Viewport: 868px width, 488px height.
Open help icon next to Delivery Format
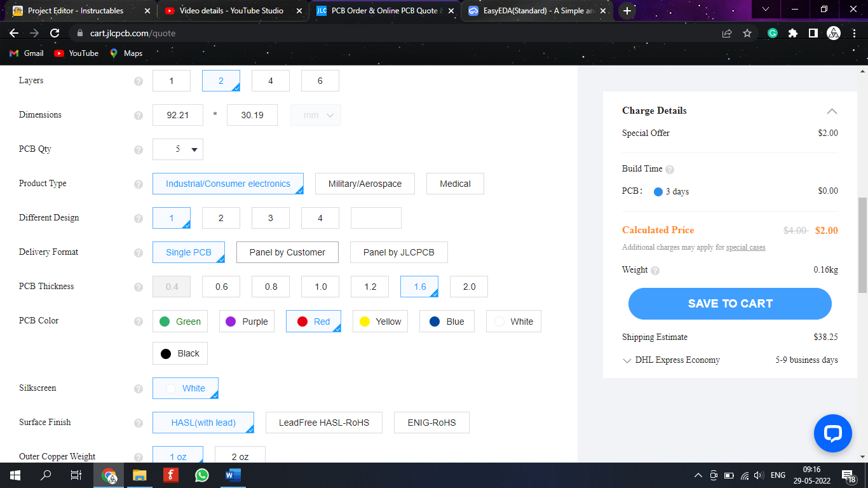coord(139,253)
